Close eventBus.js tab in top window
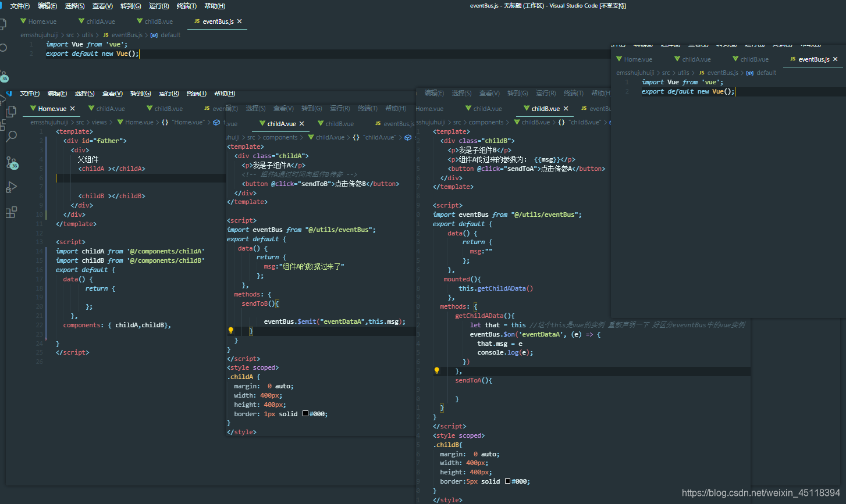Viewport: 846px width, 504px height. pyautogui.click(x=239, y=22)
